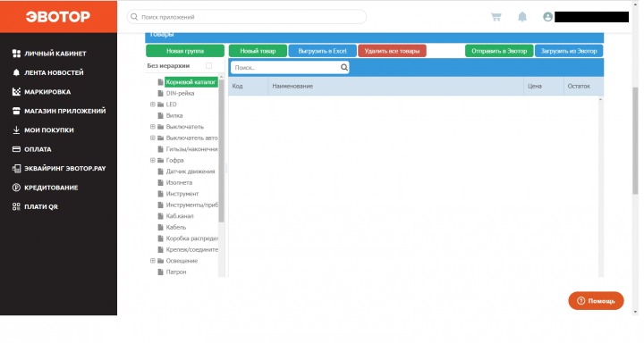The height and width of the screenshot is (343, 644).
Task: Select Датчик движения tree item
Action: click(x=191, y=171)
